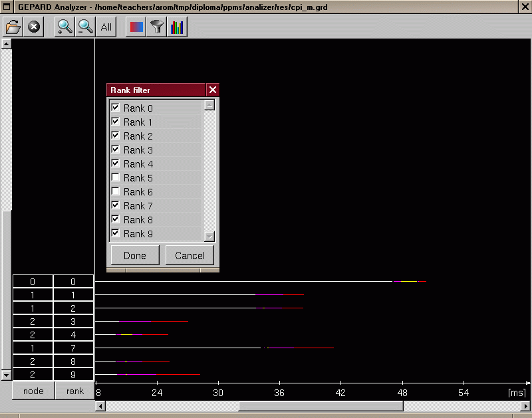Viewport: 532px width, 418px height.
Task: Uncheck the Rank 0 checkbox
Action: [x=116, y=108]
